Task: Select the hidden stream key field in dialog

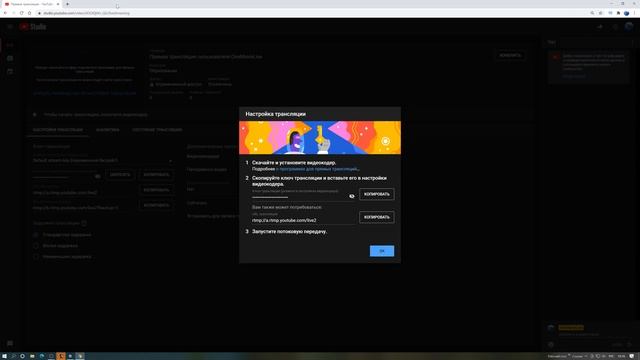Action: (x=299, y=196)
